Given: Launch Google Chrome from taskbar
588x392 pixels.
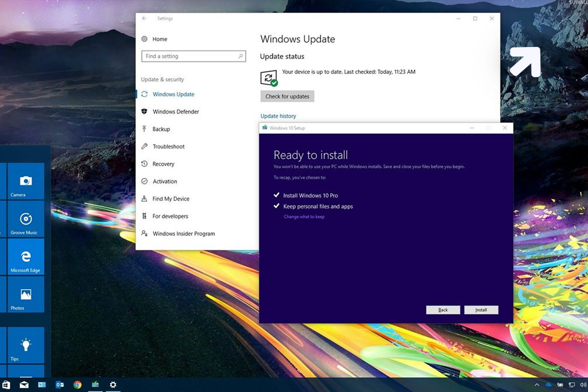Looking at the screenshot, I should pyautogui.click(x=78, y=384).
